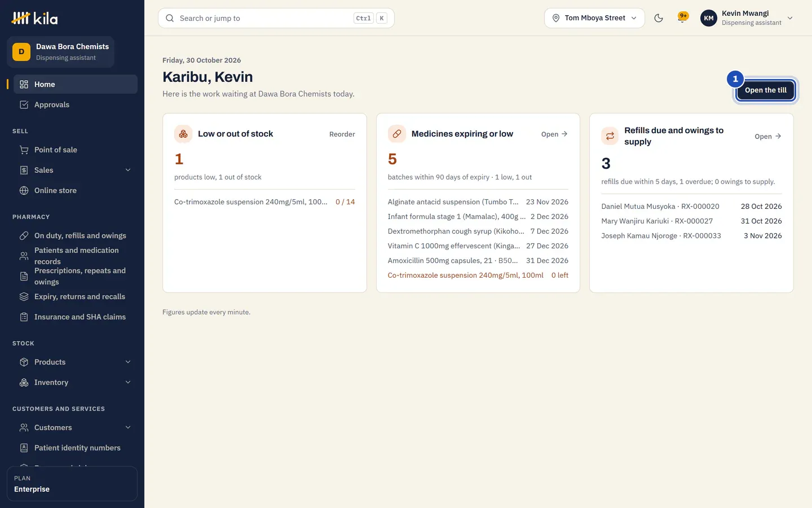Open the Kevin Mwangi account menu chevron
Viewport: 812px width, 508px height.
pyautogui.click(x=790, y=18)
